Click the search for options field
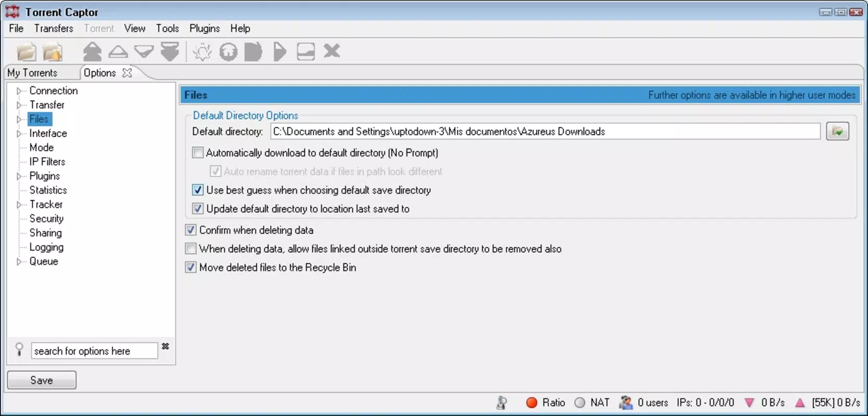 tap(94, 351)
